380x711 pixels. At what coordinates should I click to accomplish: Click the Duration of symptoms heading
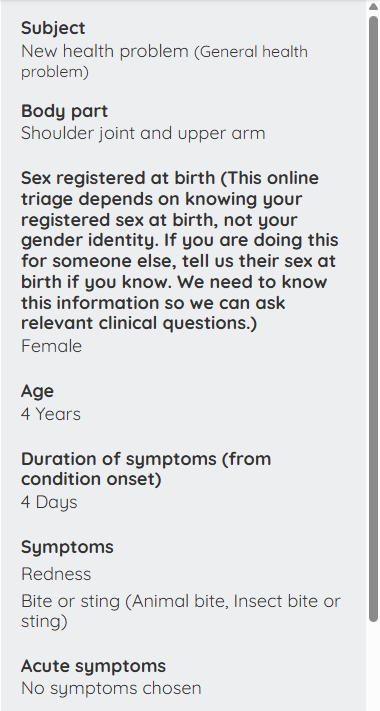(146, 469)
